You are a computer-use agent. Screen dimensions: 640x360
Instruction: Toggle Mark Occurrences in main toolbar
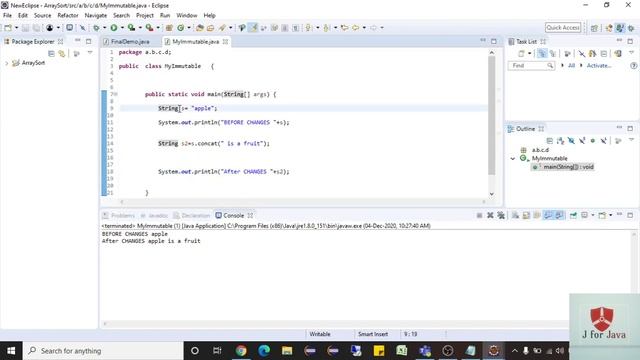point(253,28)
